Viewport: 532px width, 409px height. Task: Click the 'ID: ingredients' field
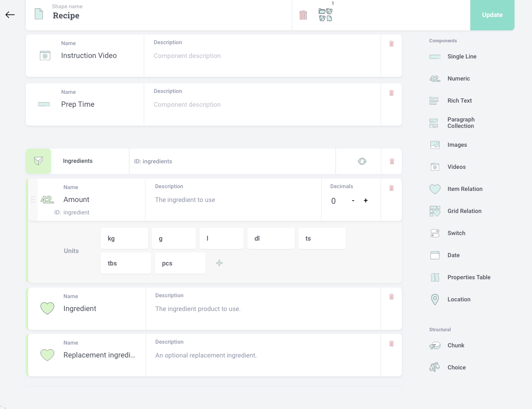(x=153, y=161)
